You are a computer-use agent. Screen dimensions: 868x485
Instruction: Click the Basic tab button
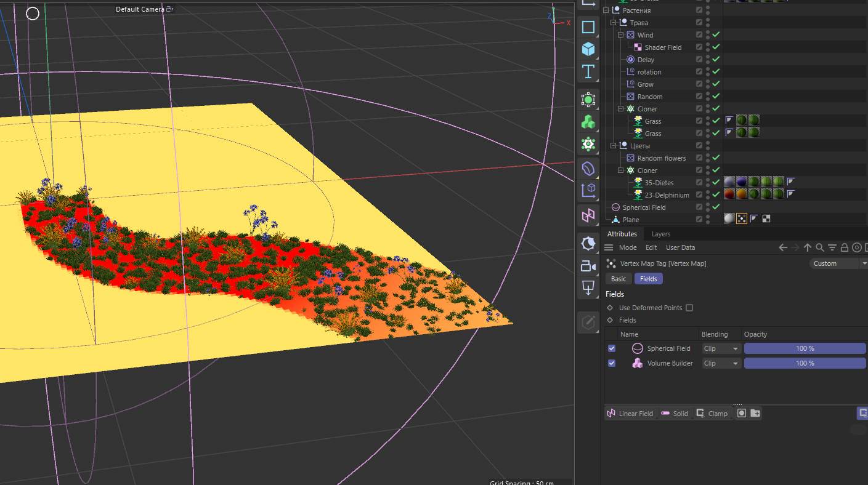(x=619, y=279)
